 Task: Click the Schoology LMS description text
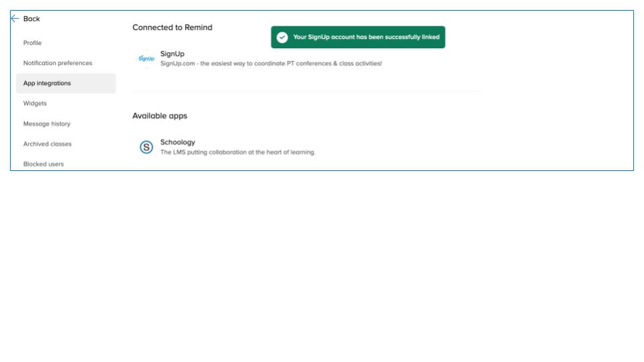(x=237, y=152)
